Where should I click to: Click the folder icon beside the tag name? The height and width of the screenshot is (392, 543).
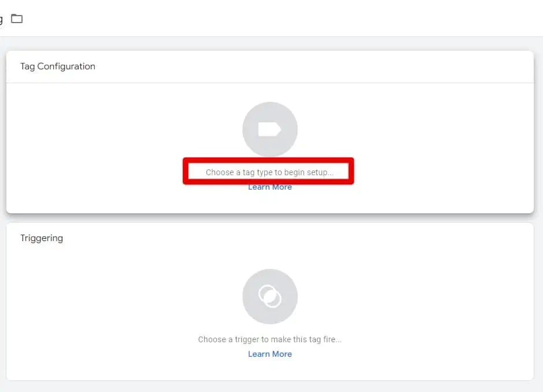pyautogui.click(x=17, y=18)
